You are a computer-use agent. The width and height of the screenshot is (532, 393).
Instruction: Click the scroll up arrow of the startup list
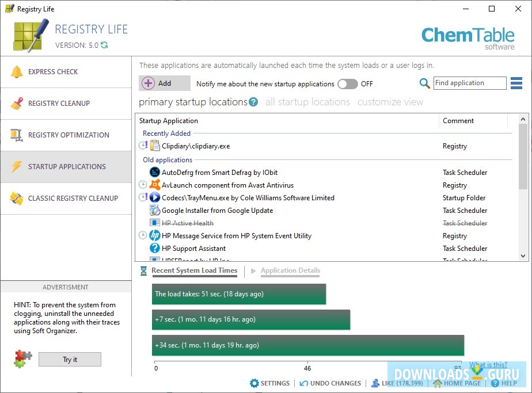(523, 119)
